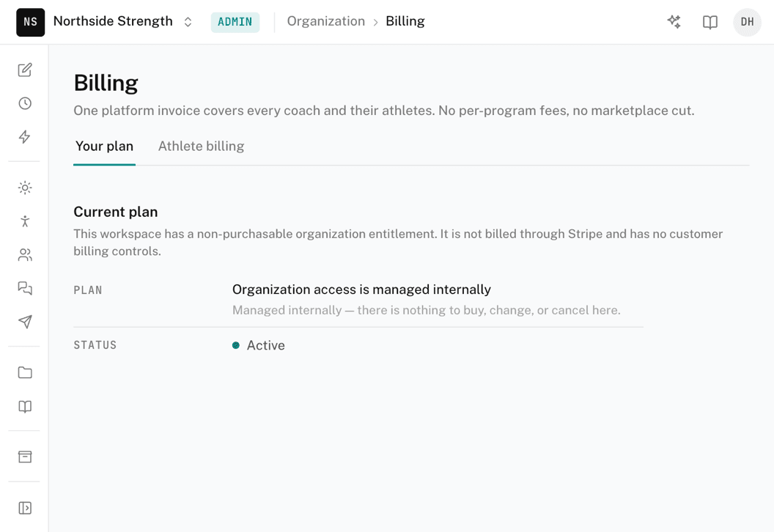This screenshot has height=532, width=774.
Task: Open the compose (pencil square) sidebar icon
Action: [25, 70]
